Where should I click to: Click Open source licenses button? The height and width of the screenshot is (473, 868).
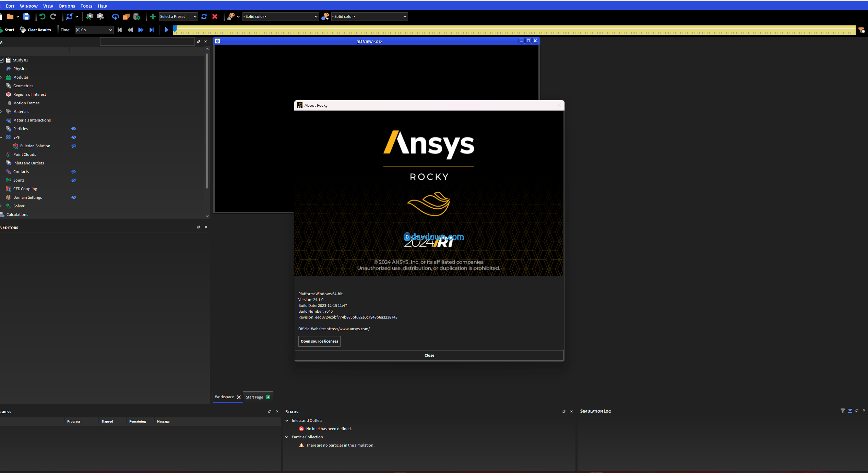point(319,341)
